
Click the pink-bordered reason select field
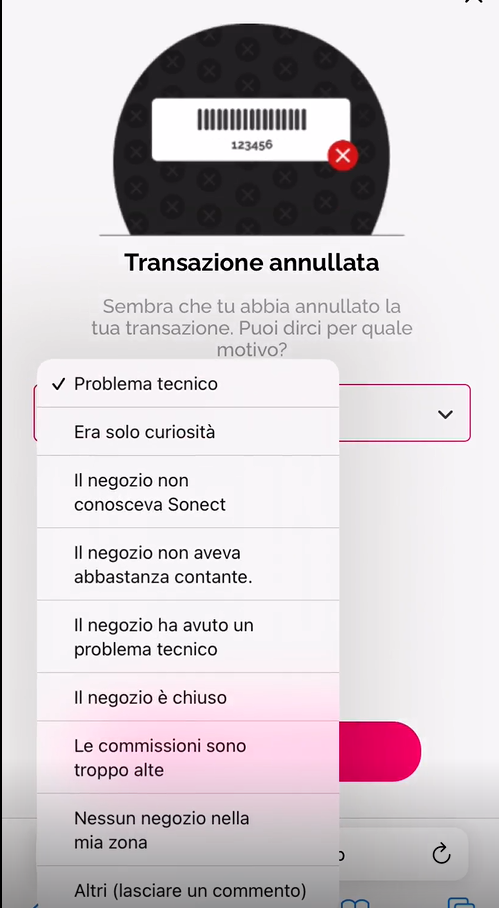[x=404, y=413]
